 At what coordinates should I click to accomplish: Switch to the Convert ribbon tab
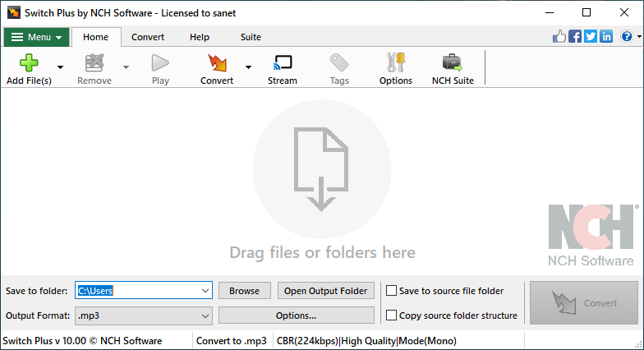[148, 37]
